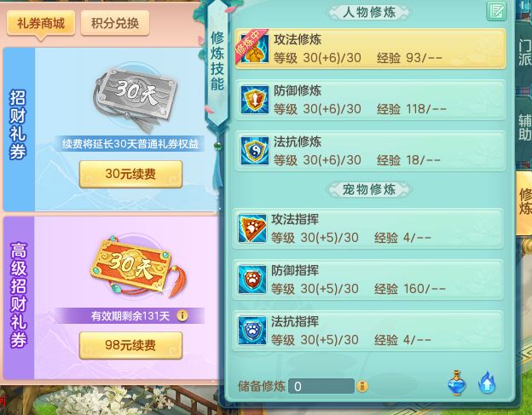Click the 法抗指挥 blue paw icon
The image size is (532, 415).
point(252,331)
